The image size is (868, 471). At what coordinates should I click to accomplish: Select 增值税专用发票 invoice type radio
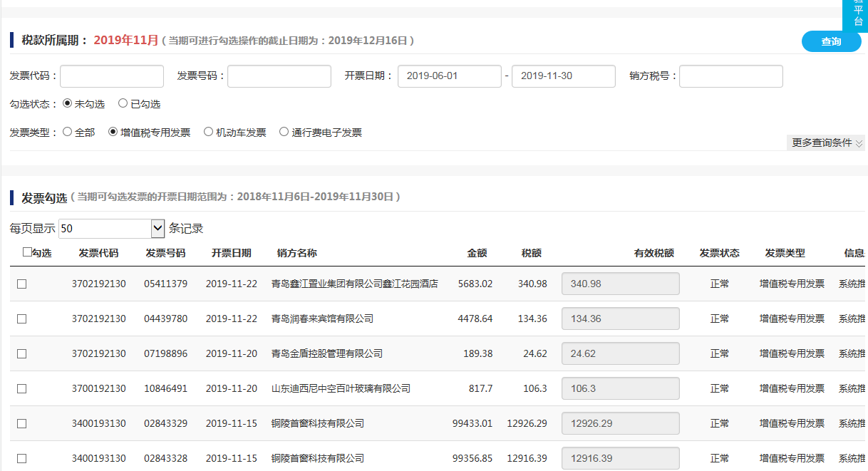pyautogui.click(x=113, y=132)
